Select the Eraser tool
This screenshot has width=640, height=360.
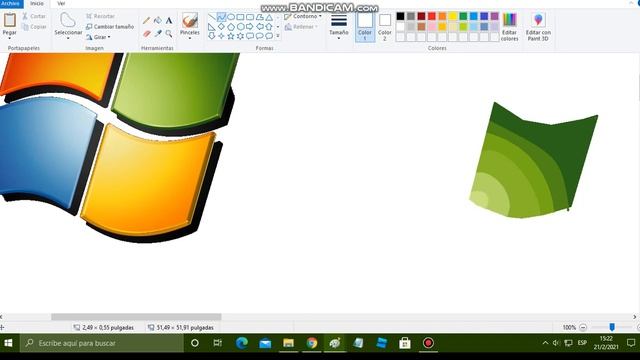pyautogui.click(x=147, y=33)
